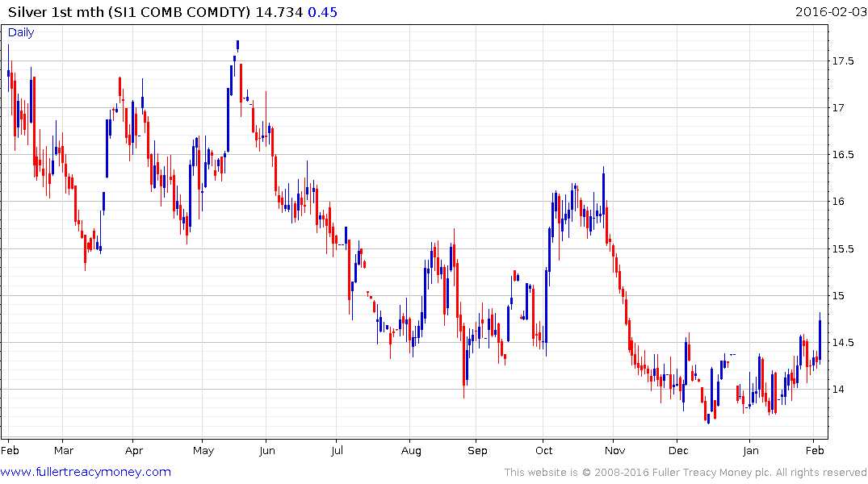Click the 'Nov' month axis label

[614, 450]
